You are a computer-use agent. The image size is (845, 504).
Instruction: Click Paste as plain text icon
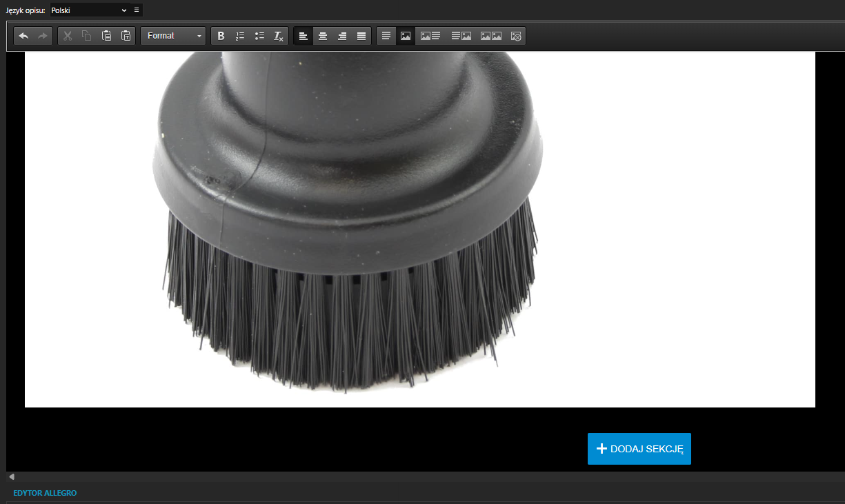point(126,36)
